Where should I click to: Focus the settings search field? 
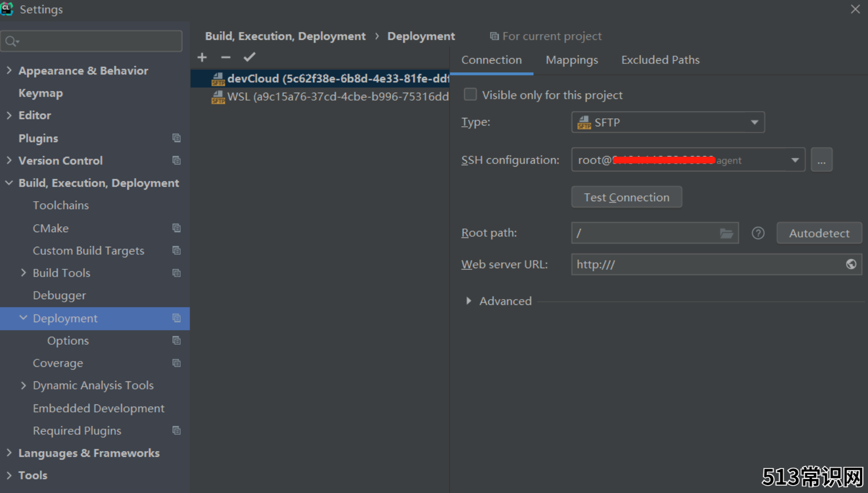click(92, 41)
